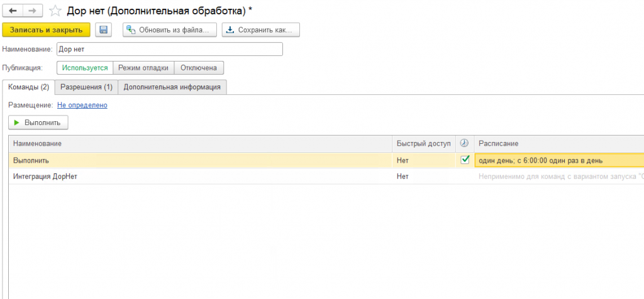Viewport: 644px width, 299px height.
Task: Click Обновить из файла... button
Action: point(170,30)
